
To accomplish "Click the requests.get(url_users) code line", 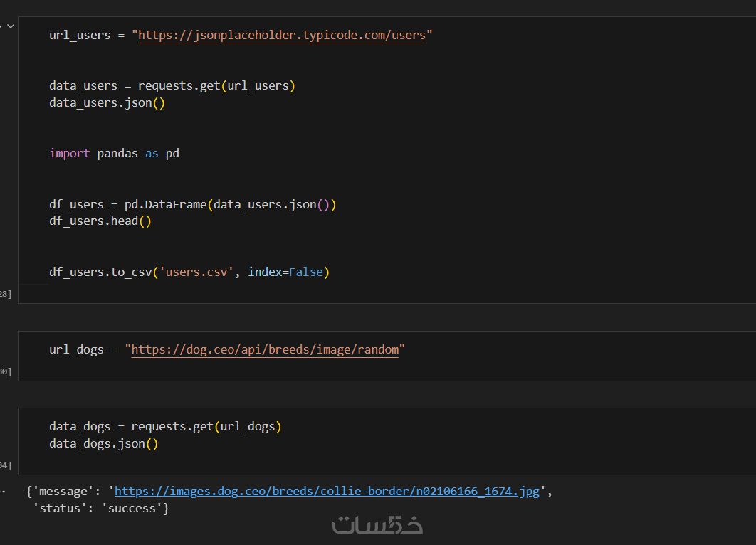I will 172,85.
